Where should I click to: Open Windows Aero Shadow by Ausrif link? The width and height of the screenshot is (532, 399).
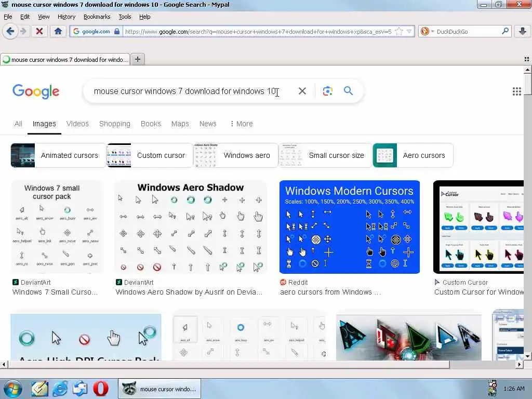(189, 292)
